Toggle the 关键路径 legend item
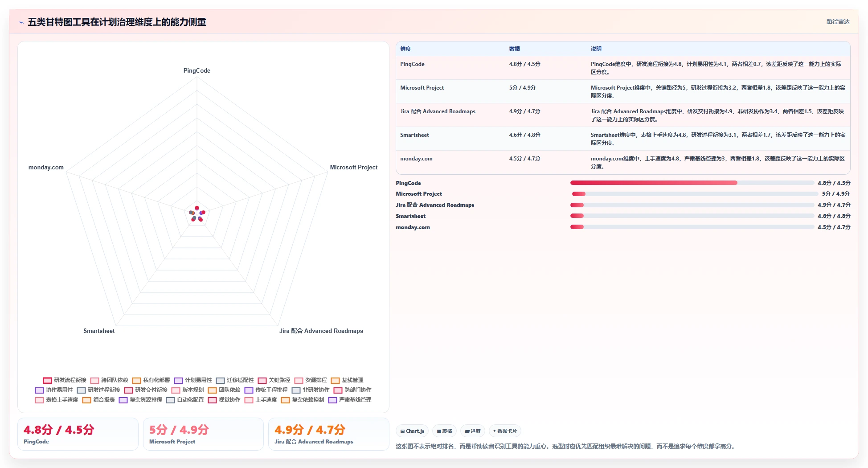This screenshot has width=868, height=468. click(x=274, y=380)
